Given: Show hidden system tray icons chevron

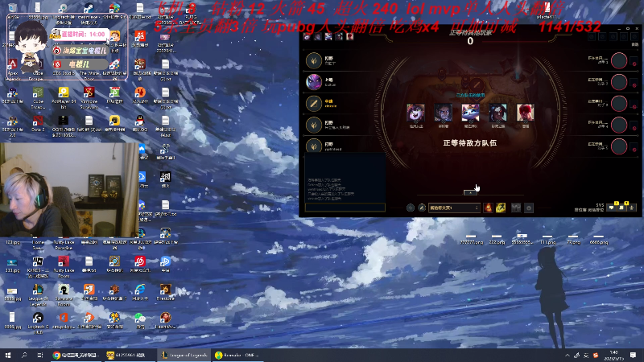Looking at the screenshot, I should pyautogui.click(x=568, y=356).
